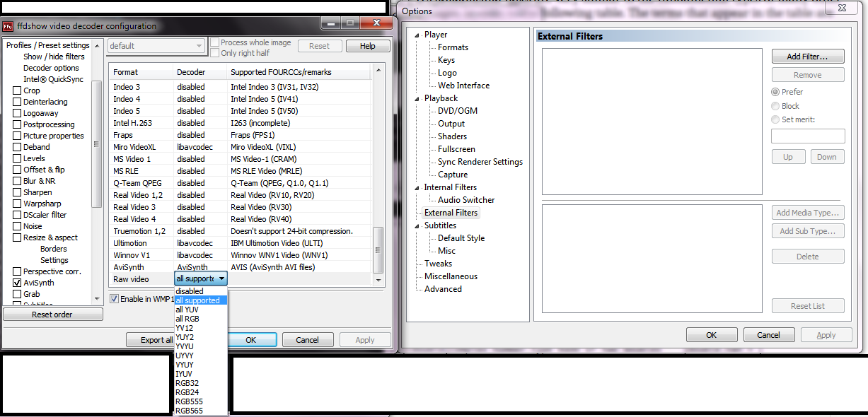Open Decoder options in ffdshow sidebar

coord(51,68)
